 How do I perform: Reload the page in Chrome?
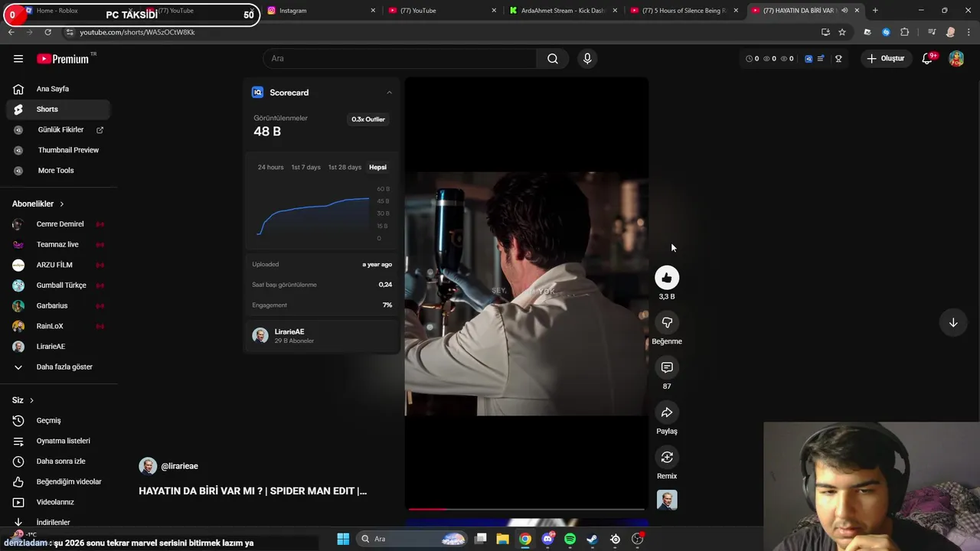pos(47,32)
